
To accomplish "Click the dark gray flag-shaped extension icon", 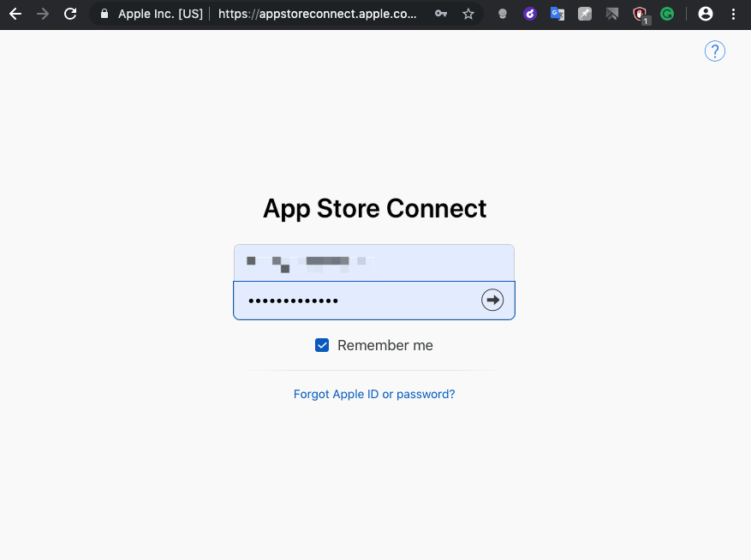I will point(612,14).
